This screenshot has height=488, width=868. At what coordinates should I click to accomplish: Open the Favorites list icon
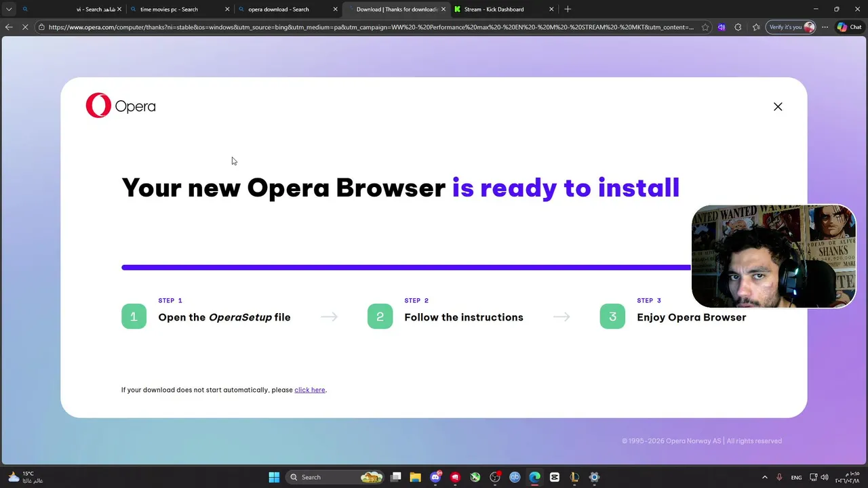756,27
